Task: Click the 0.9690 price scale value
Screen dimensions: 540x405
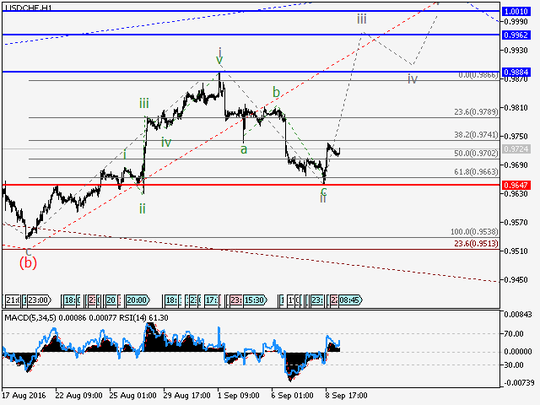Action: coord(516,165)
